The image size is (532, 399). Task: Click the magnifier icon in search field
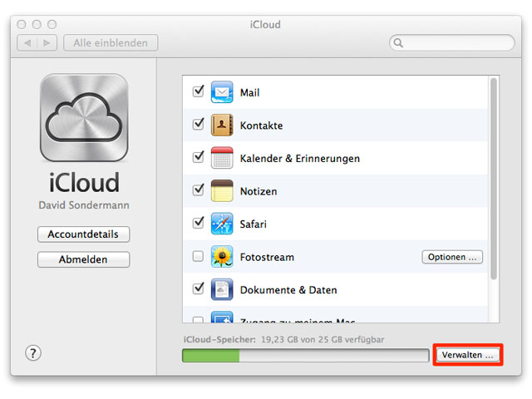[398, 42]
